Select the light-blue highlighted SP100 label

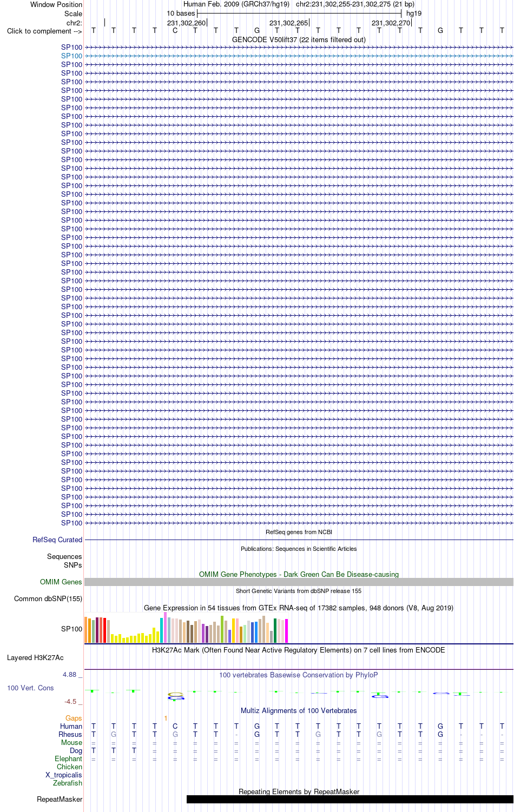71,56
